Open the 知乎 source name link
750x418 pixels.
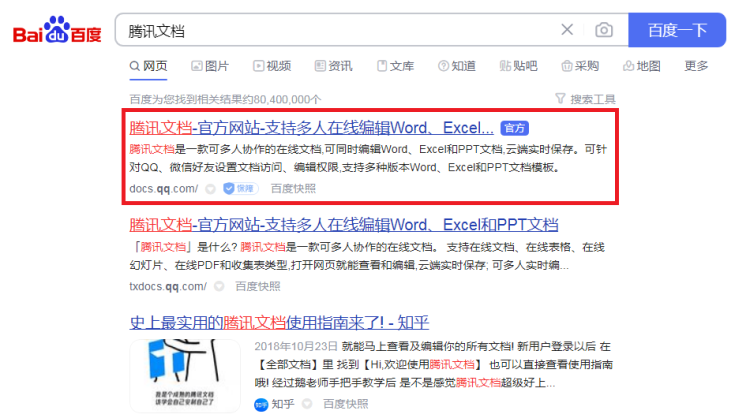pos(283,404)
